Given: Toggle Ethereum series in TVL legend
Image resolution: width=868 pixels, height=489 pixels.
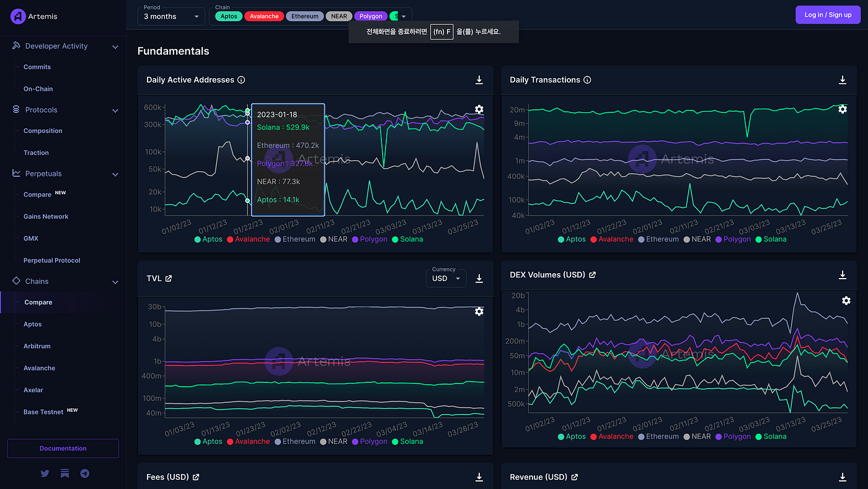Looking at the screenshot, I should pos(295,441).
